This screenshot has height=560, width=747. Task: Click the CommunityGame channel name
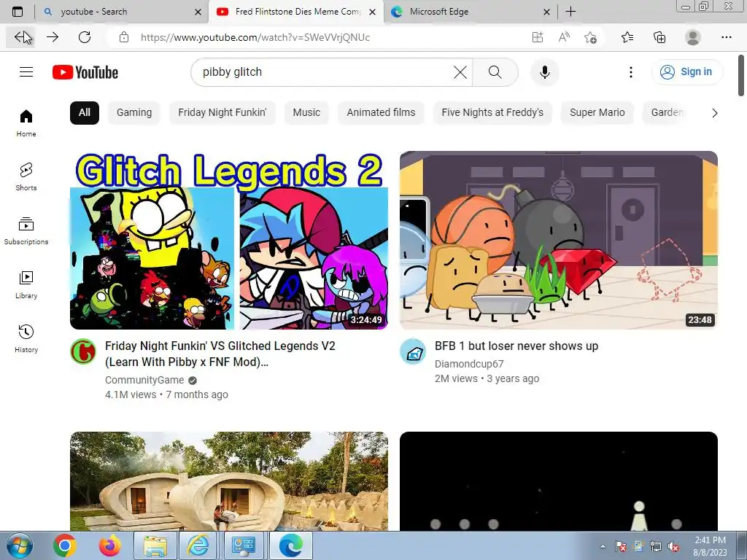pyautogui.click(x=144, y=380)
